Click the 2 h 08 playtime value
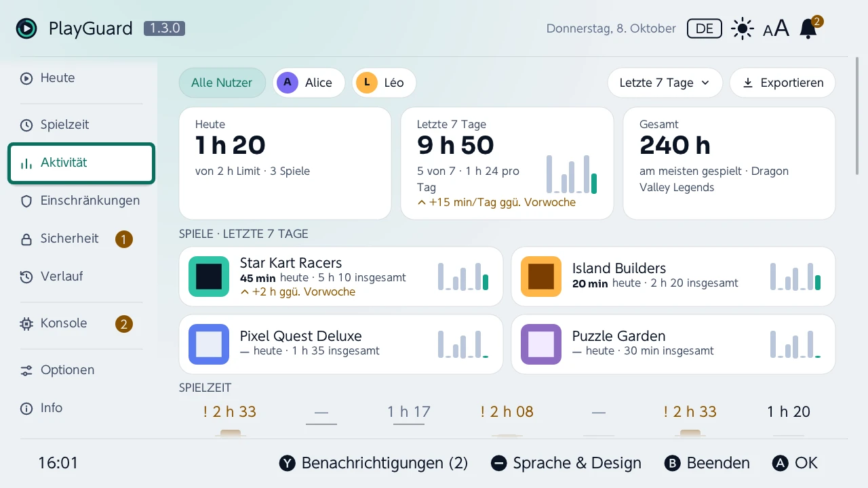The width and height of the screenshot is (868, 488). coord(507,411)
